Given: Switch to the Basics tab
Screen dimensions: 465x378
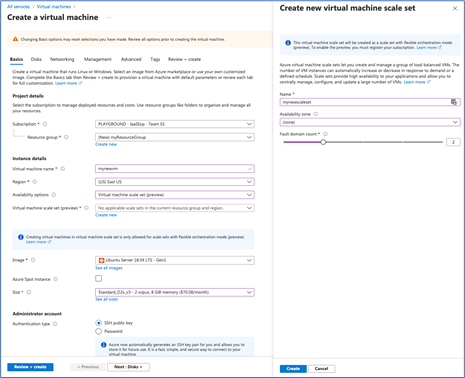Looking at the screenshot, I should (16, 59).
